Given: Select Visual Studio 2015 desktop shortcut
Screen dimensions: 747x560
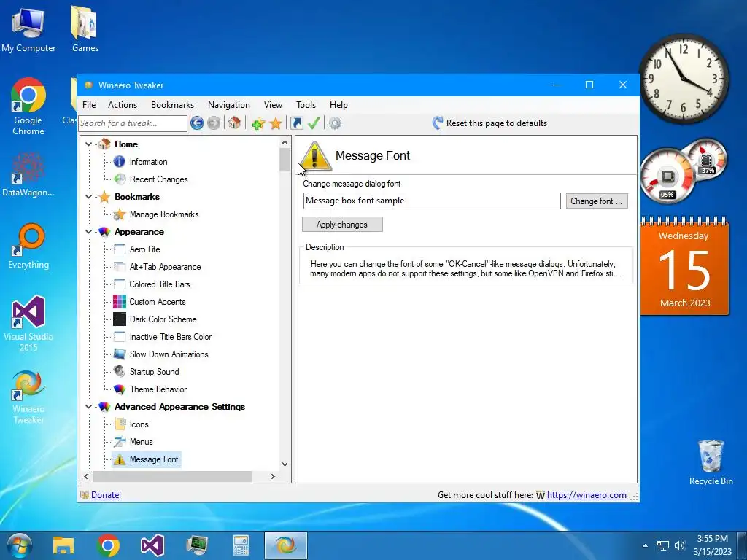Looking at the screenshot, I should pos(28,323).
